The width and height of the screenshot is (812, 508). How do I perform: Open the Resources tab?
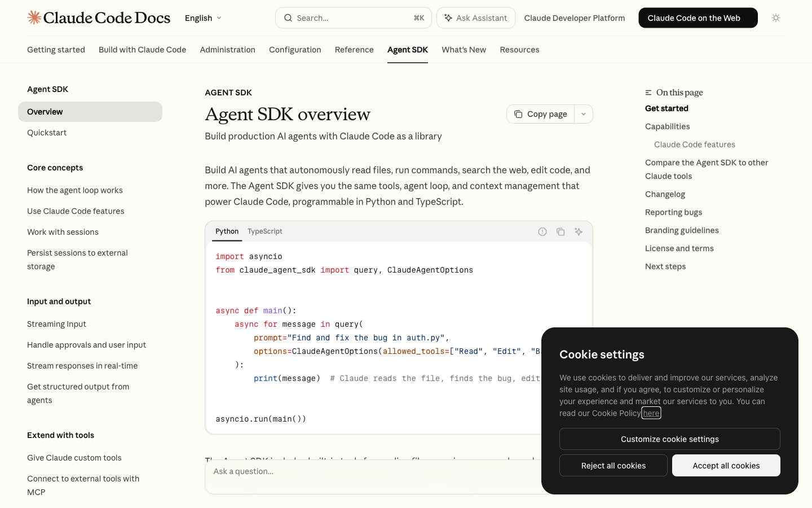click(x=519, y=50)
